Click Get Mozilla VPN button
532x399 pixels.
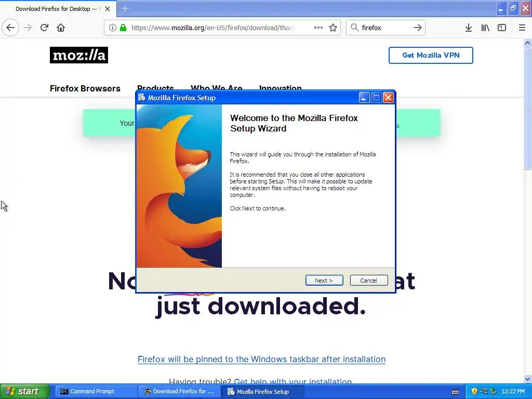coord(431,55)
